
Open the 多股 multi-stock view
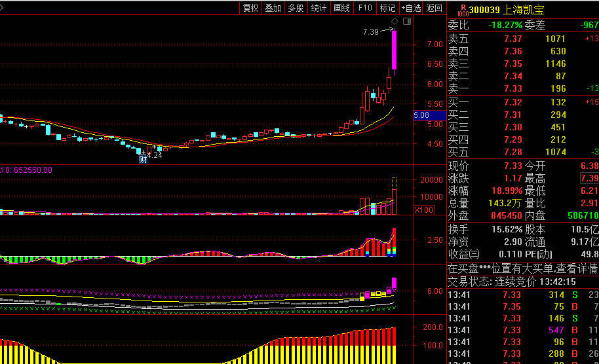click(x=296, y=8)
